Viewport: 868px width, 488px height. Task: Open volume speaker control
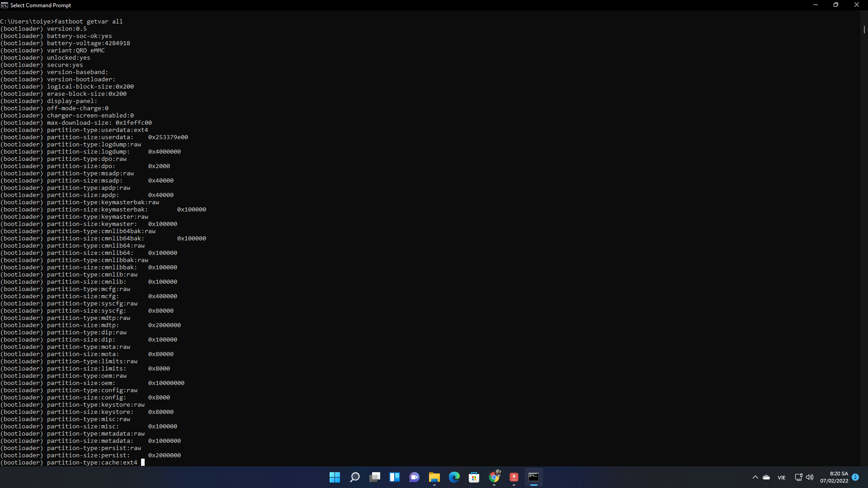810,477
